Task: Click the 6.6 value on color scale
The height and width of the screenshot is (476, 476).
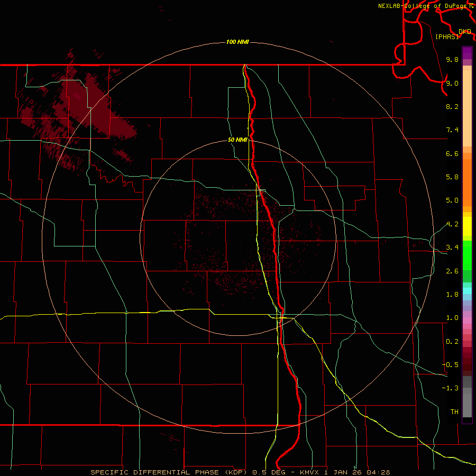Action: [x=452, y=153]
